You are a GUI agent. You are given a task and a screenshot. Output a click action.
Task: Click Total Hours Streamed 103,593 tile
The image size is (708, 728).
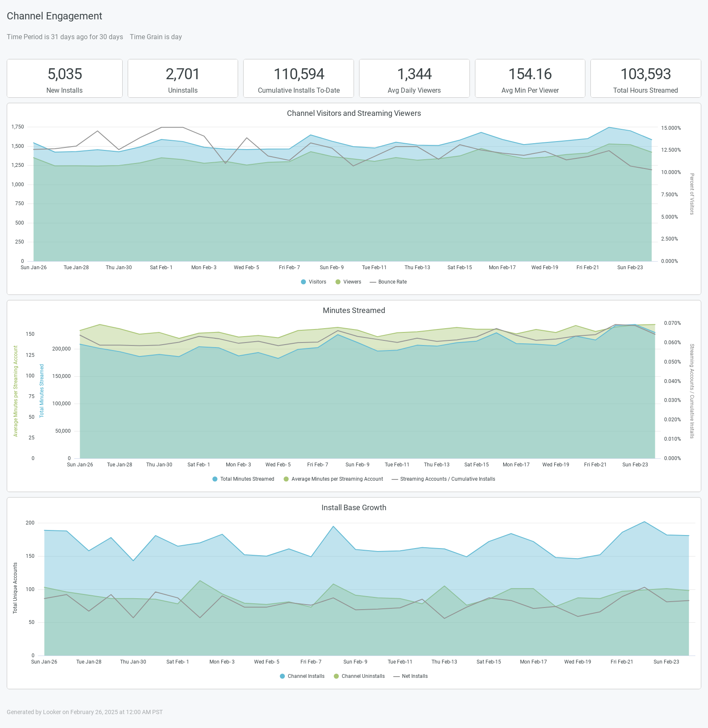(646, 78)
